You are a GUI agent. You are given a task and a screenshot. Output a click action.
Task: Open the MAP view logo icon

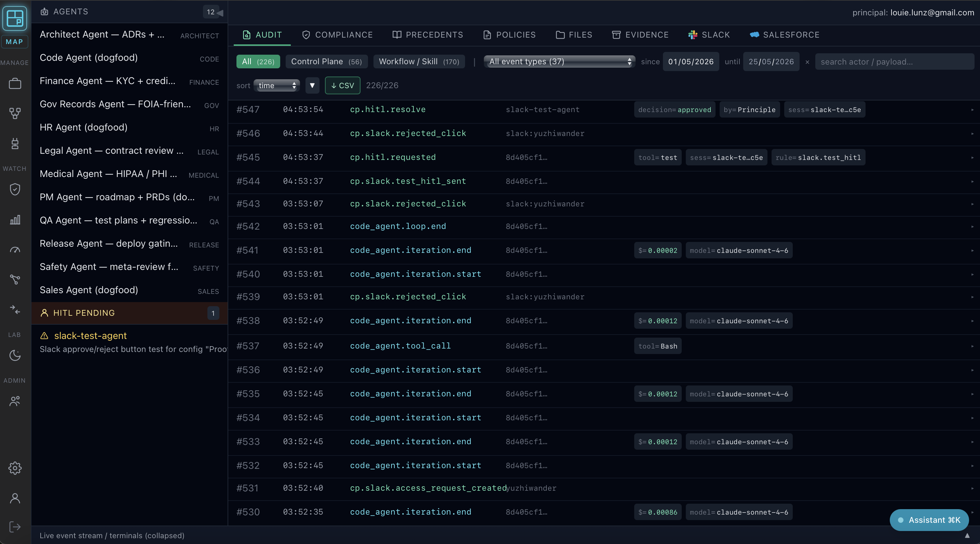[15, 18]
